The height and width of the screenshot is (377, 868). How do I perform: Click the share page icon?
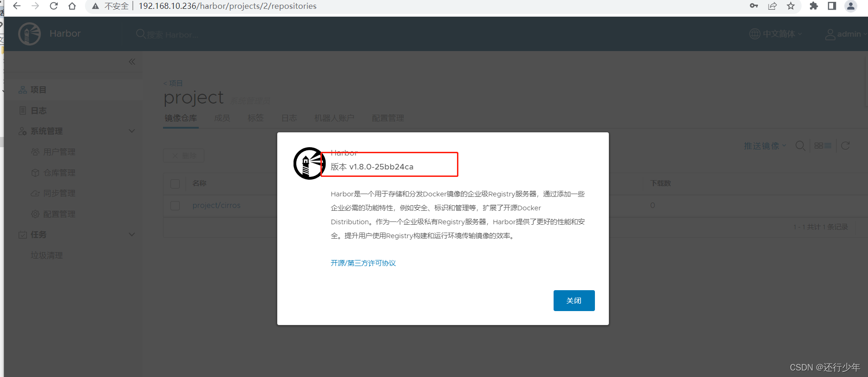point(772,6)
